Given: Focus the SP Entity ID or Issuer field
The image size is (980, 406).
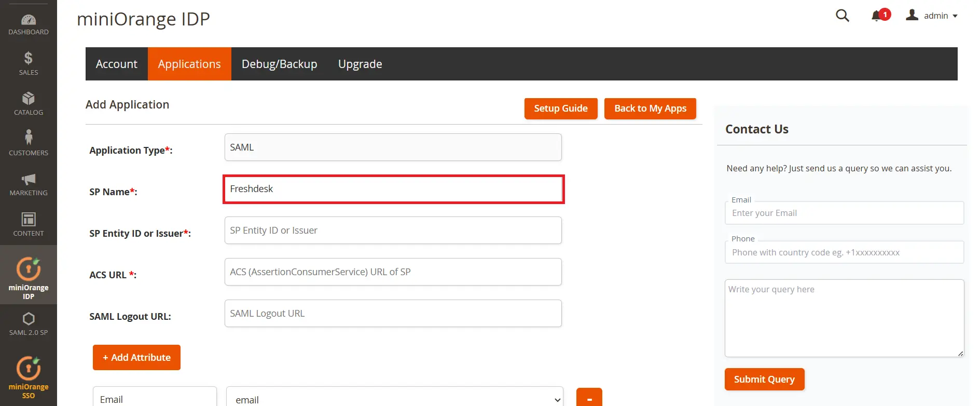Looking at the screenshot, I should [x=393, y=230].
